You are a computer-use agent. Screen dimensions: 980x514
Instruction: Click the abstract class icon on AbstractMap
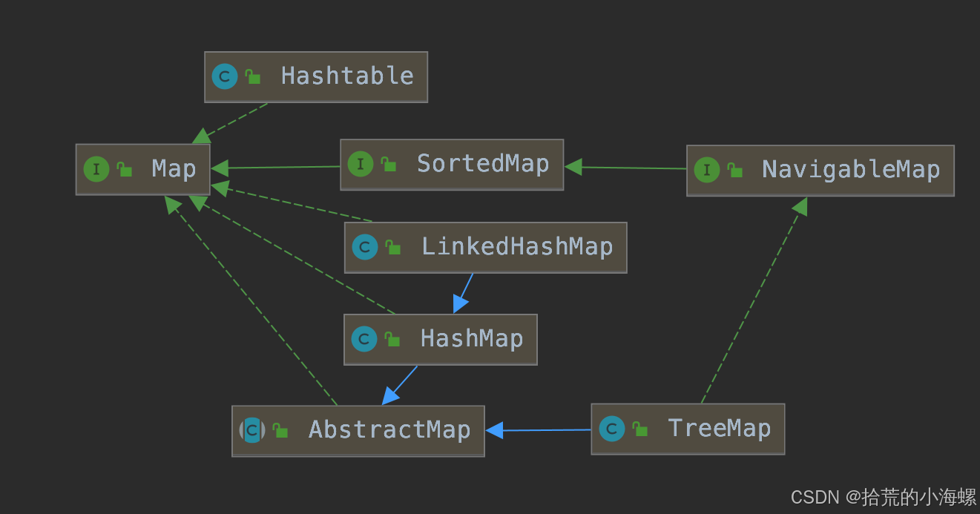pyautogui.click(x=252, y=430)
